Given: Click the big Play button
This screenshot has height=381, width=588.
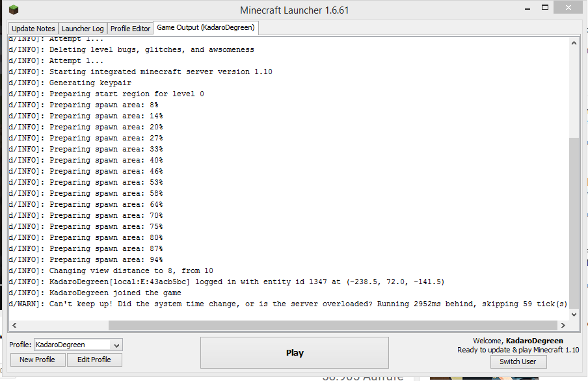Looking at the screenshot, I should tap(295, 352).
